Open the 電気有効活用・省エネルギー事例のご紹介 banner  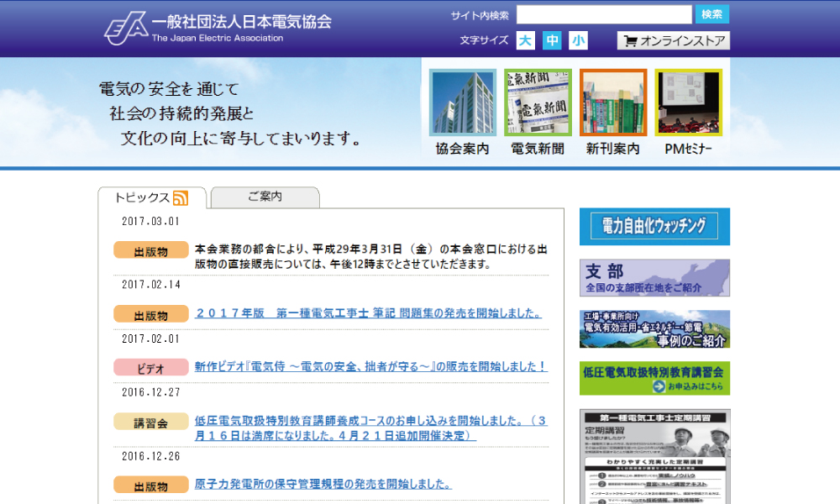click(654, 328)
